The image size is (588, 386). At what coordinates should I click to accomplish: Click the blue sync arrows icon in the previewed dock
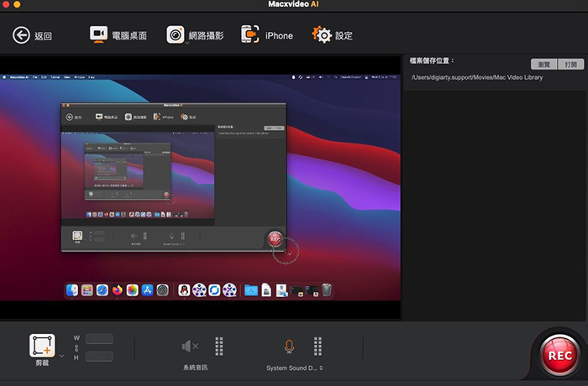(x=214, y=290)
